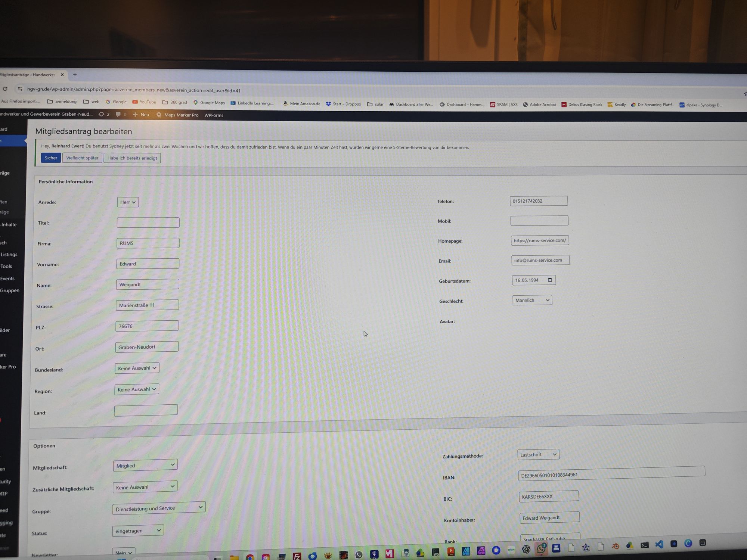Click the PLZ field containing 76676
This screenshot has width=747, height=560.
[147, 326]
